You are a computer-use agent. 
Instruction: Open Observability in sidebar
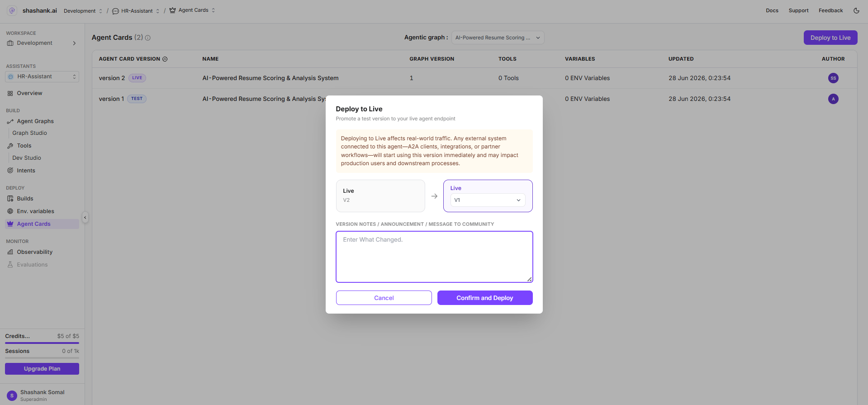point(35,252)
